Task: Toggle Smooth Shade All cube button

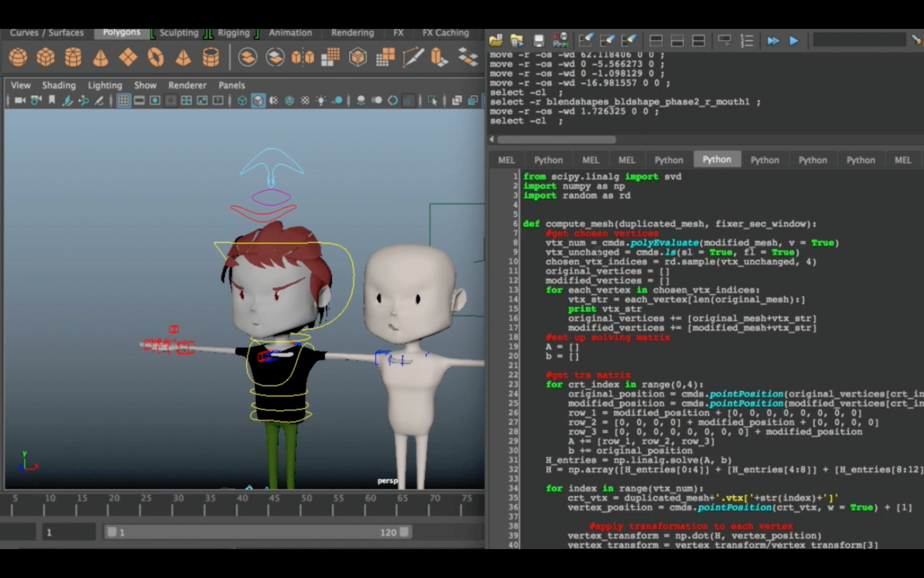Action: (x=258, y=101)
